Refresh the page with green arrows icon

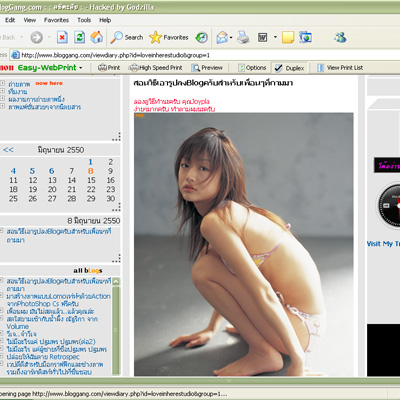[79, 37]
